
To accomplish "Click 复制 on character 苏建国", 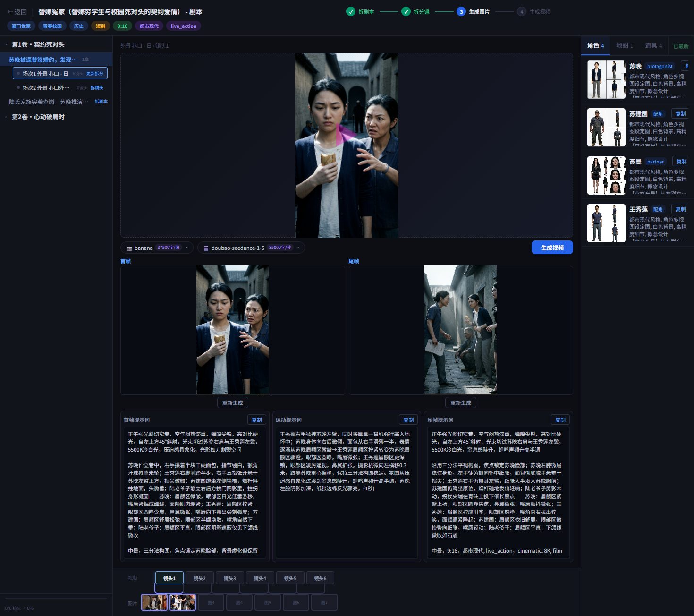I will click(x=681, y=113).
